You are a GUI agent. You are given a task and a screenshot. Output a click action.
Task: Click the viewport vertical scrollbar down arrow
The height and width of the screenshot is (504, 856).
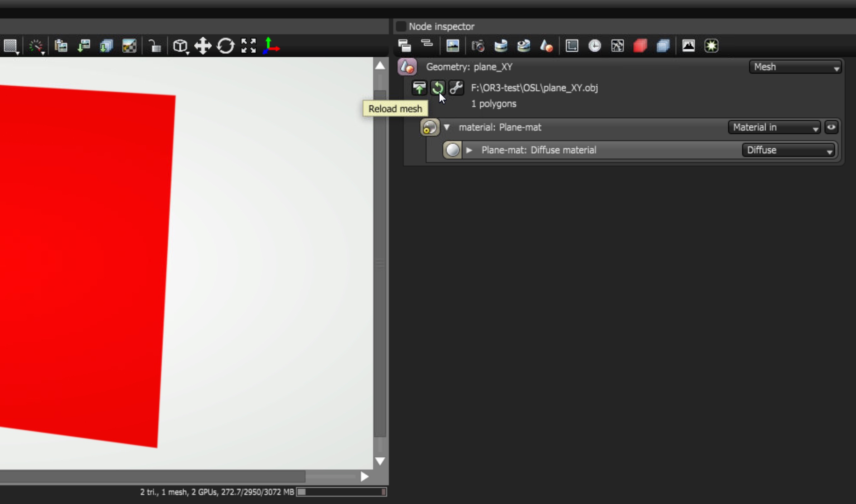(380, 461)
